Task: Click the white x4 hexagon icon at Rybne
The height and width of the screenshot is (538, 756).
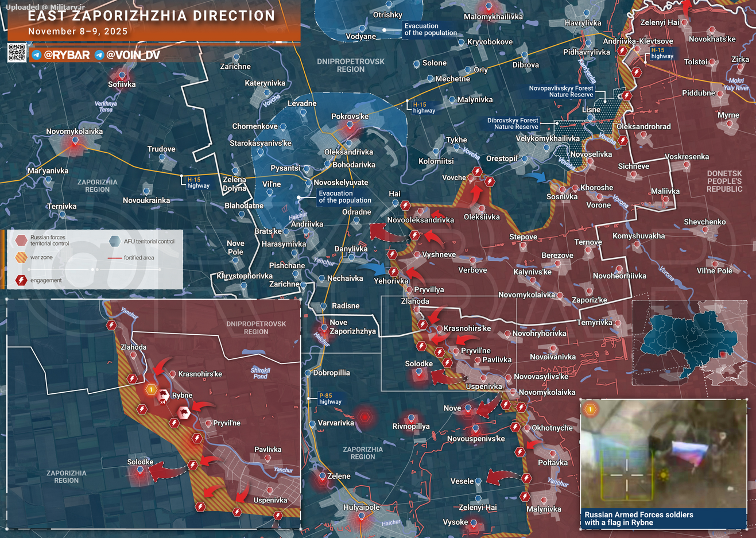Action: [x=164, y=396]
